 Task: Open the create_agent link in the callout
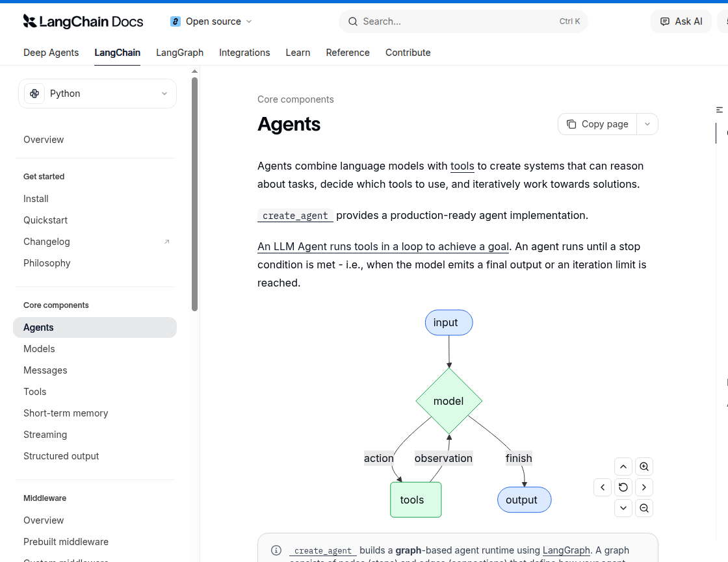point(323,551)
